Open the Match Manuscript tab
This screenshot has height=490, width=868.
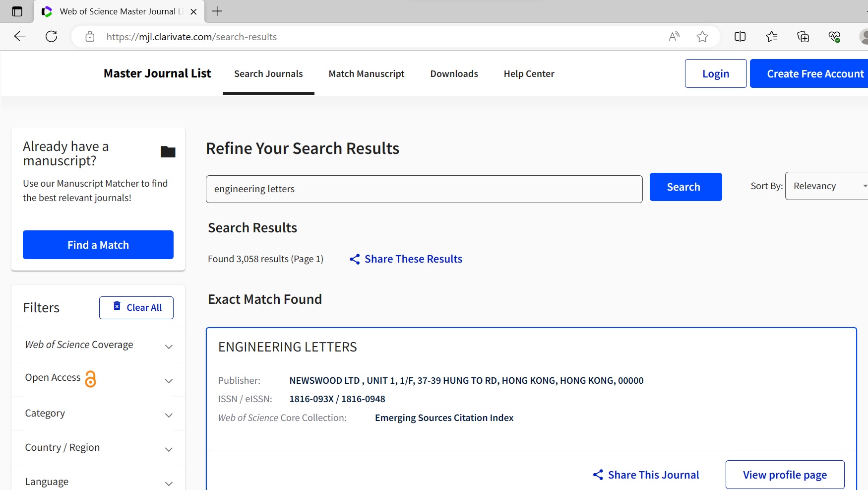point(367,73)
